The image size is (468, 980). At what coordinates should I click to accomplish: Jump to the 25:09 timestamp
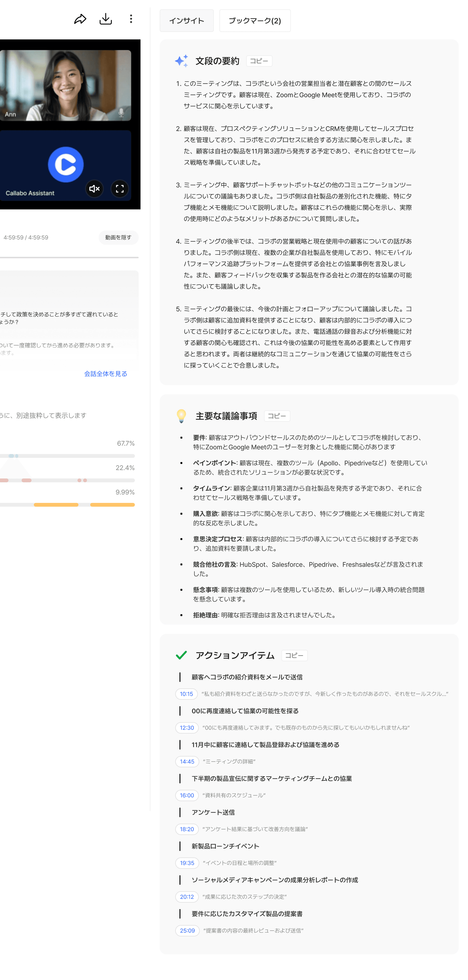(187, 931)
